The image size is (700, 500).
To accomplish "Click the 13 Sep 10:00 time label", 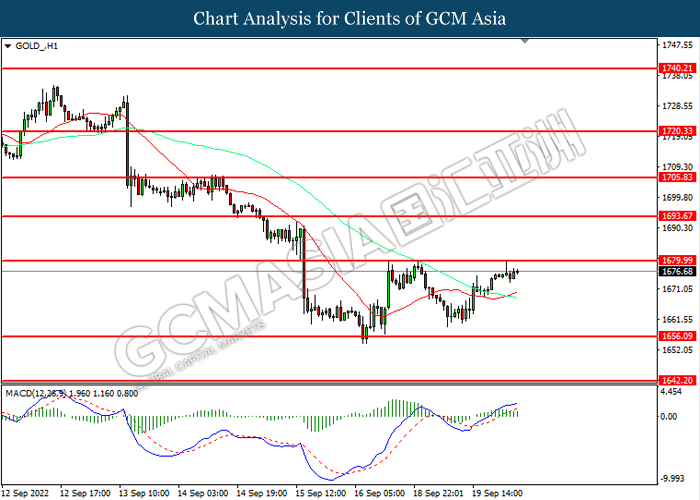I will [x=144, y=493].
